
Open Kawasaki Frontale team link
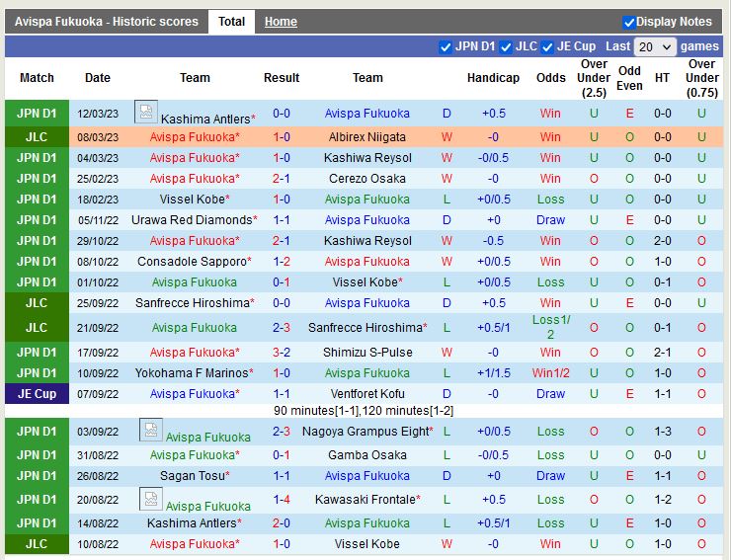365,500
